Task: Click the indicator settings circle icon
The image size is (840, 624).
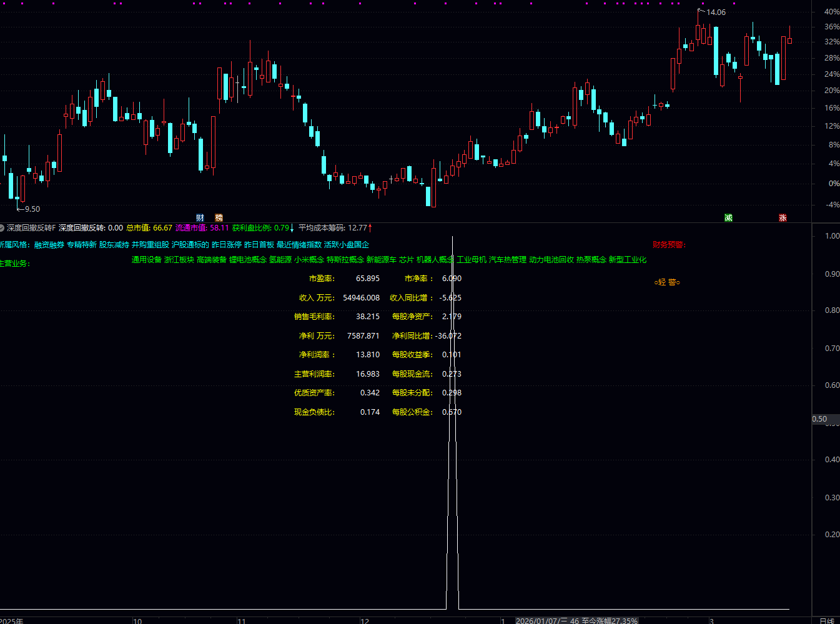Action: (2, 228)
